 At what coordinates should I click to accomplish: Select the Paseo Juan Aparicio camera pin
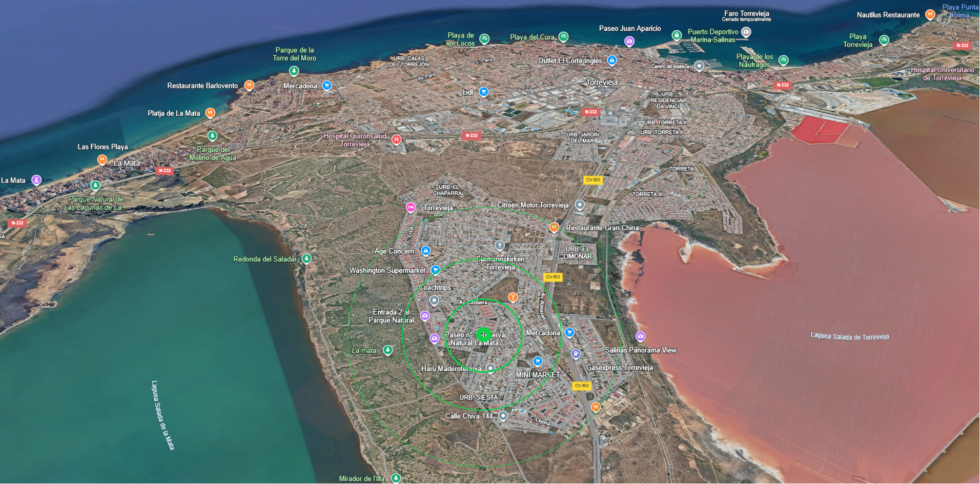click(x=629, y=41)
